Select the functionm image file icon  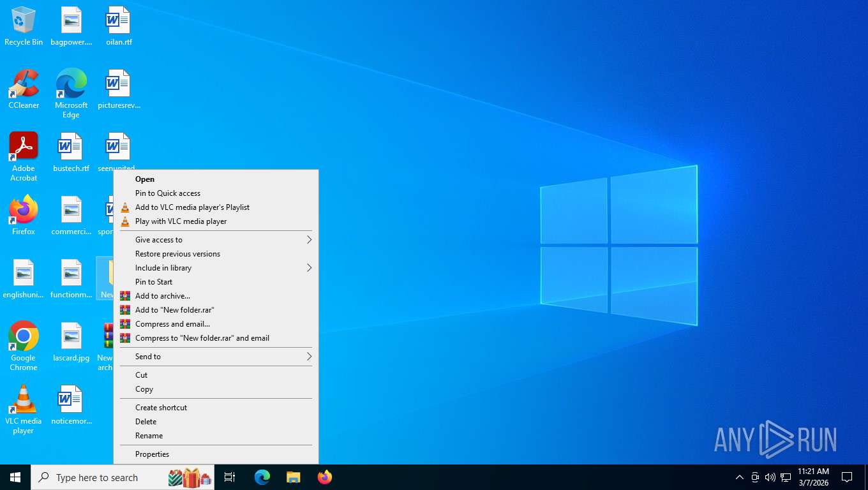pos(71,279)
